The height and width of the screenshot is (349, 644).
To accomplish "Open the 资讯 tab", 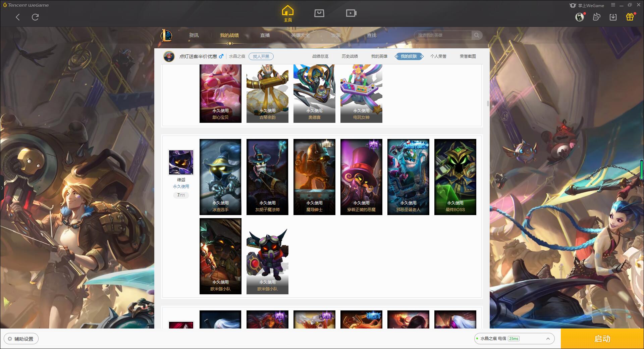I will [x=194, y=35].
